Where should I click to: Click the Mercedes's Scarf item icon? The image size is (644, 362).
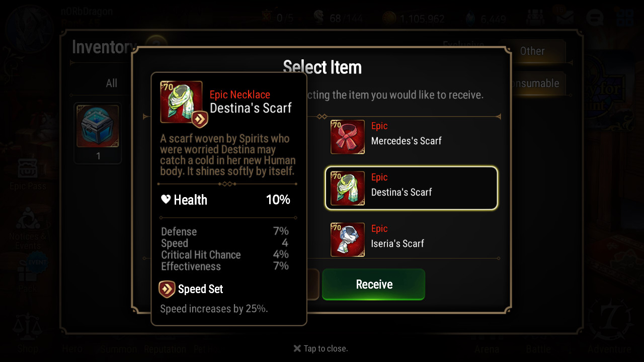coord(347,137)
